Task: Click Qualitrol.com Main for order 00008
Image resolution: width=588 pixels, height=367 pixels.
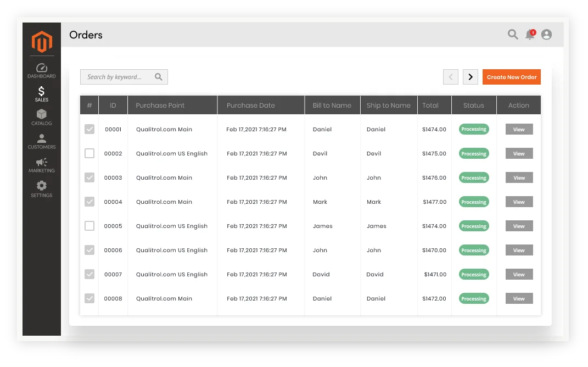Action: point(164,299)
